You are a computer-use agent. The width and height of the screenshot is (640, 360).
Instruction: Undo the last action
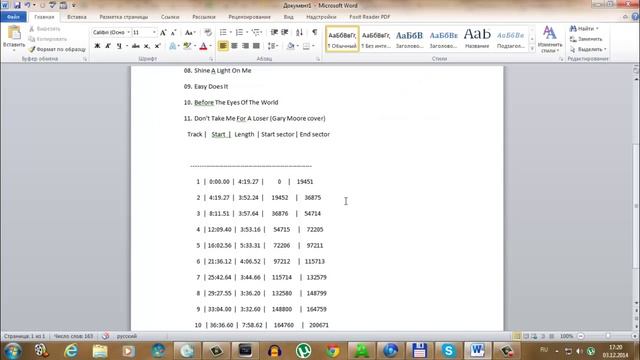27,5
